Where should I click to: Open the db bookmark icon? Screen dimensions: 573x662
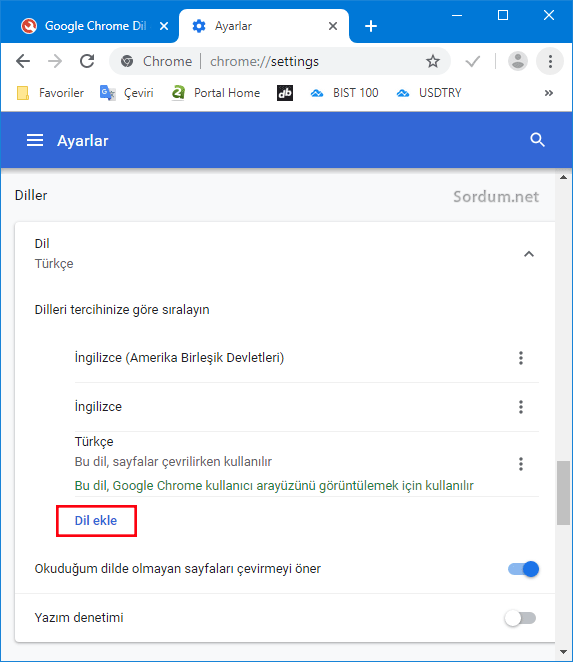(285, 93)
